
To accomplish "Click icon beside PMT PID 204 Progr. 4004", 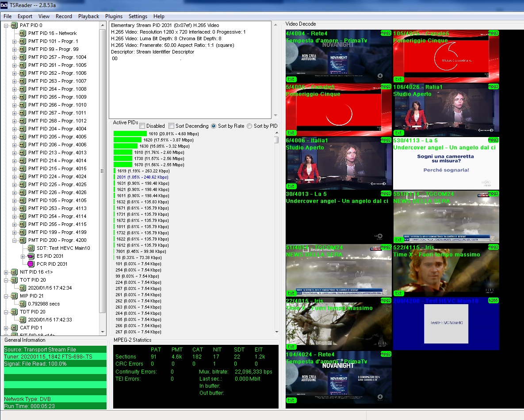I will coord(23,129).
